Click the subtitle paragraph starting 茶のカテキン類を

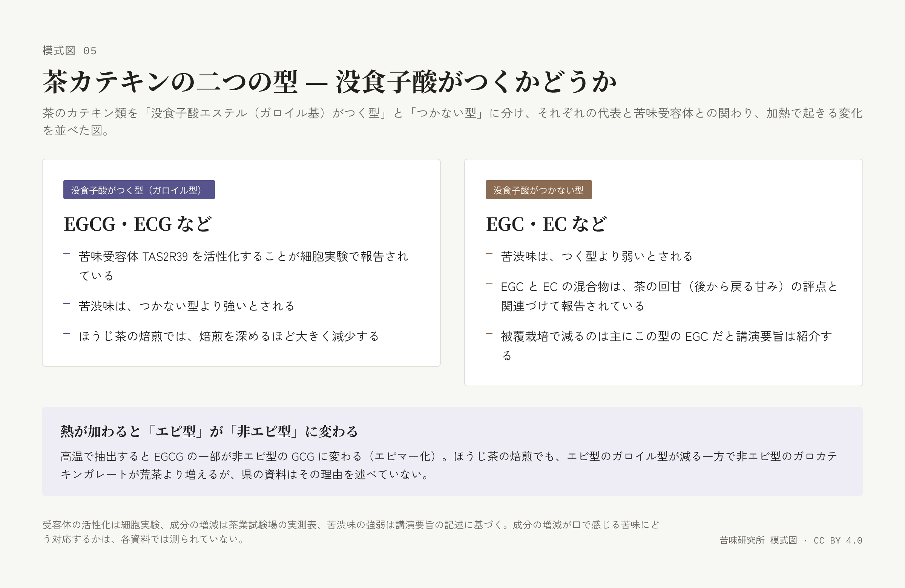pos(452,122)
